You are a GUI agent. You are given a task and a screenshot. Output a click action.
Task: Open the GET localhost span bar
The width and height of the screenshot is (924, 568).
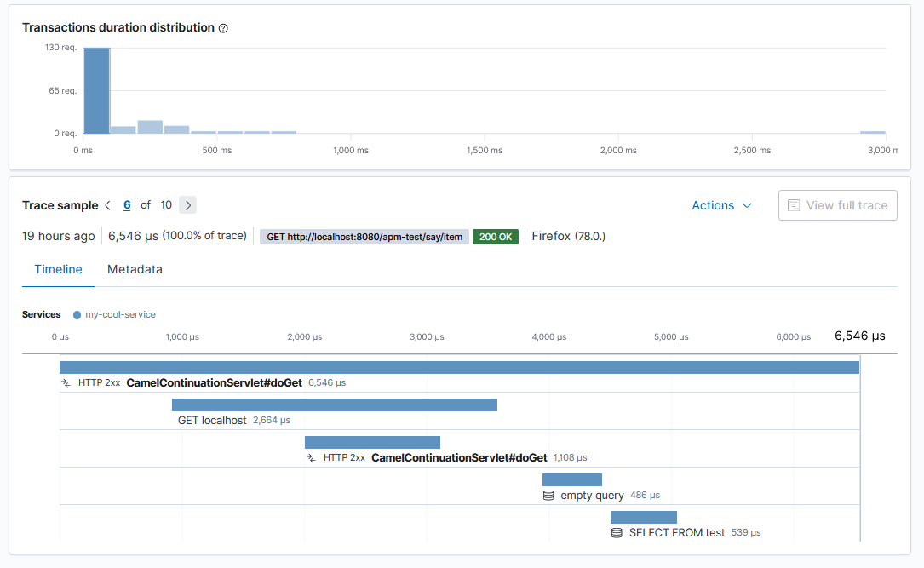pos(335,404)
